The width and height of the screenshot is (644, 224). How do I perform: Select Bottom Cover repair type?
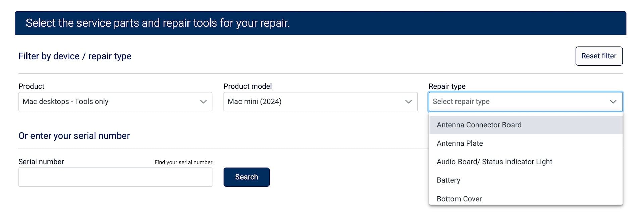[526, 199]
